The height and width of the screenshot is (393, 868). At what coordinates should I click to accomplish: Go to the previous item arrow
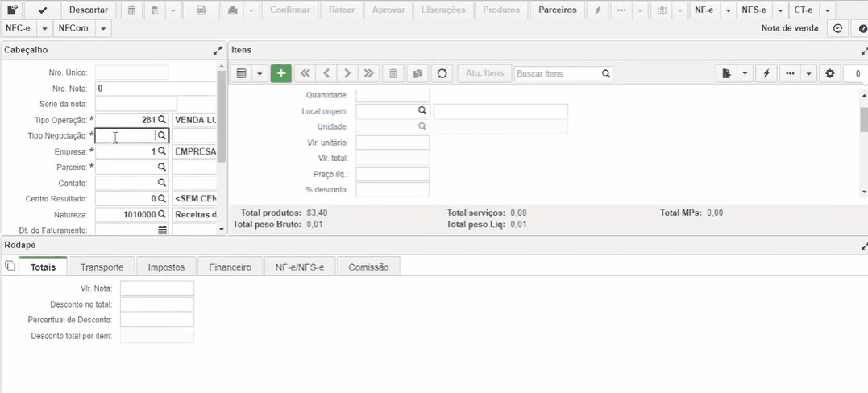coord(326,73)
